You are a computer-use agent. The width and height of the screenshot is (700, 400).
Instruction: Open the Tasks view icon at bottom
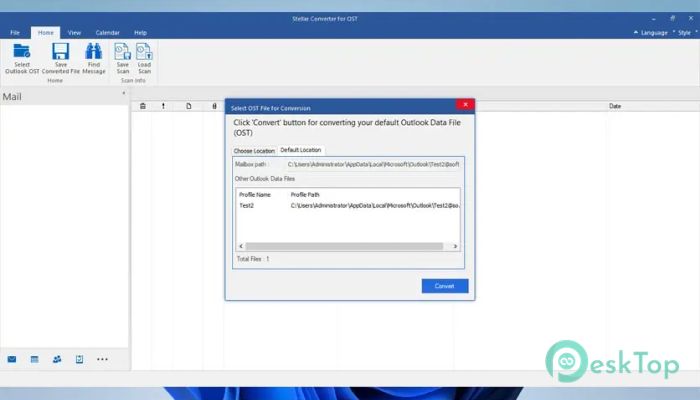pos(79,359)
